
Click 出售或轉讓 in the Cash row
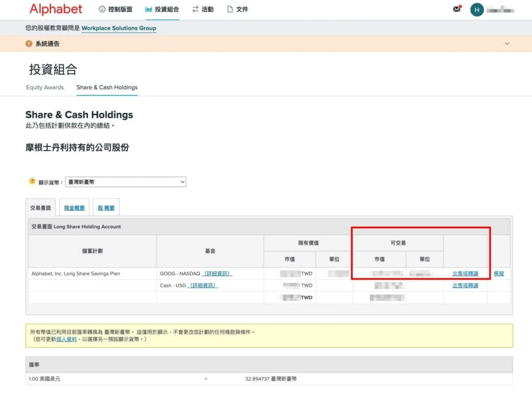click(465, 285)
